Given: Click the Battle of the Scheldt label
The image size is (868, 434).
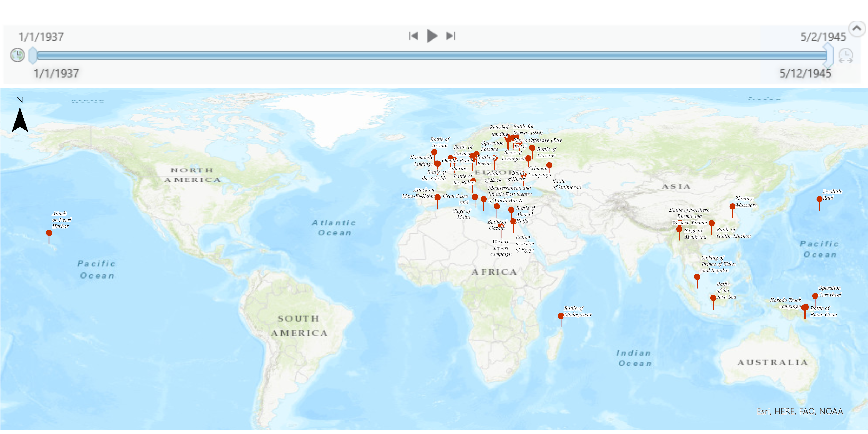Looking at the screenshot, I should pos(434,175).
